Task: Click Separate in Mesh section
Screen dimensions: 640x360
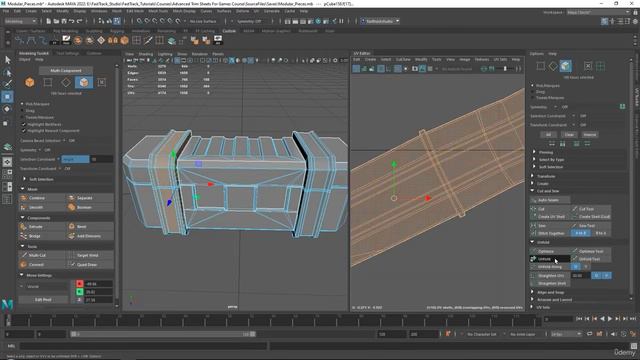Action: point(90,198)
